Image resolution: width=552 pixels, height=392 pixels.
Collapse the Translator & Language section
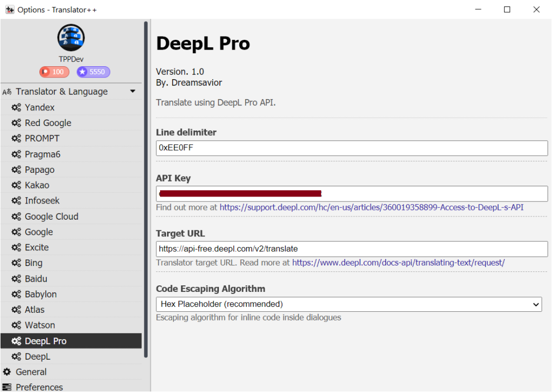click(132, 92)
